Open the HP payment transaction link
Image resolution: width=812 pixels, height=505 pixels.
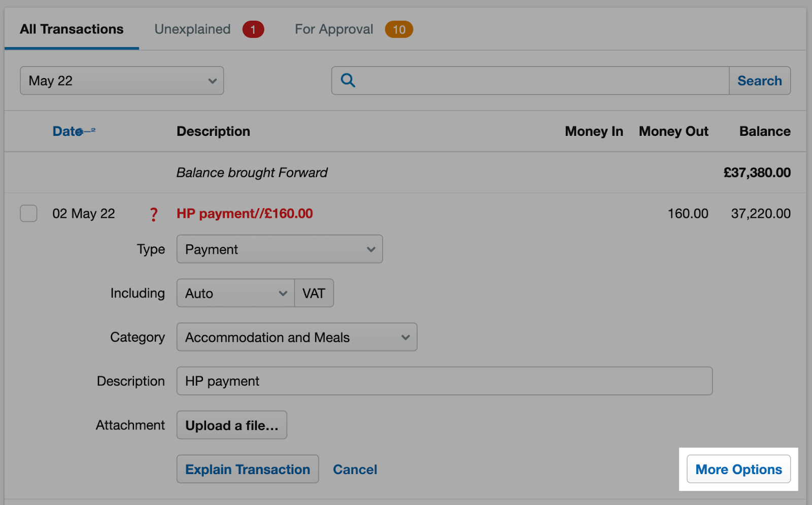[x=245, y=213]
